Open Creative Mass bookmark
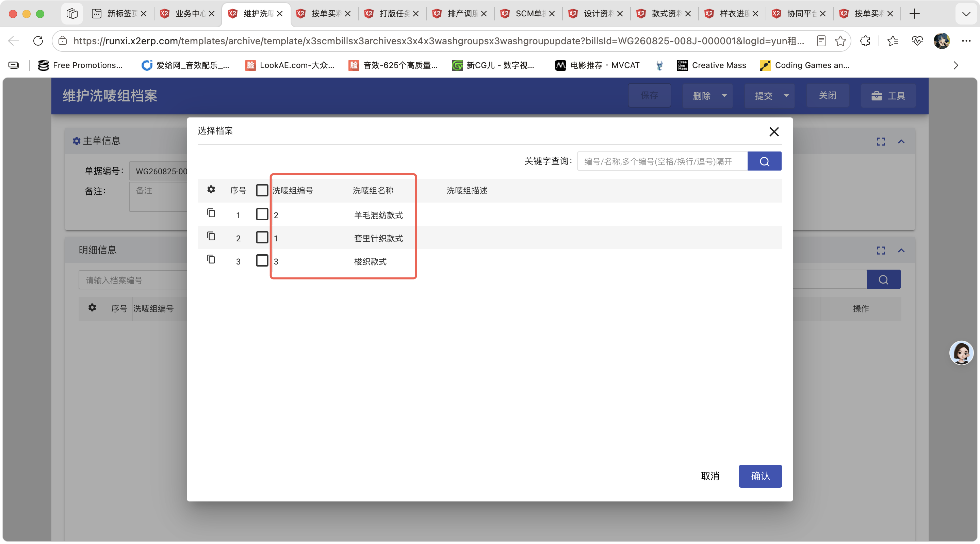The width and height of the screenshot is (980, 544). click(x=712, y=65)
